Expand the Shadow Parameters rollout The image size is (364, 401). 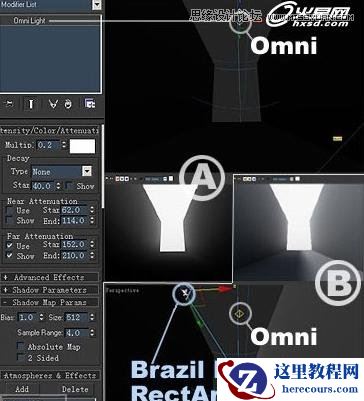tap(50, 290)
